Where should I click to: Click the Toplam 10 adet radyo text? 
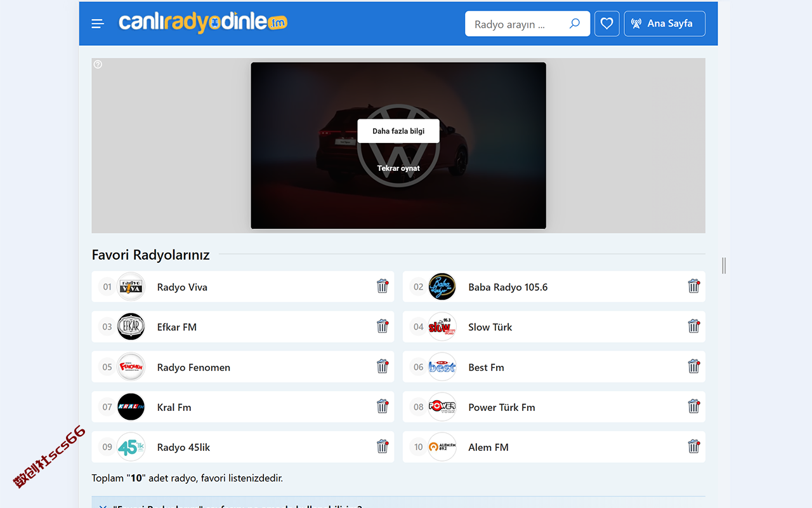click(187, 478)
